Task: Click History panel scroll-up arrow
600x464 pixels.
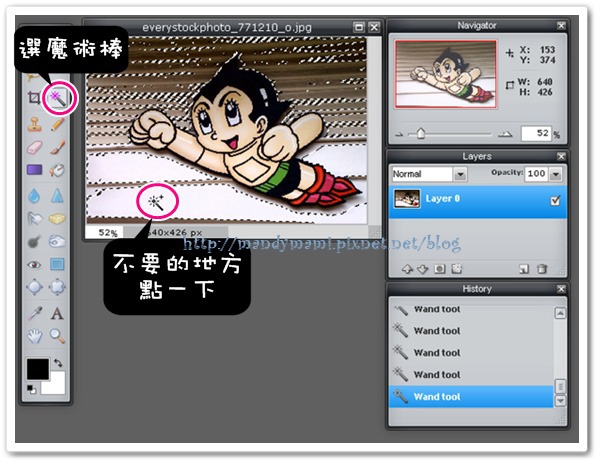Action: [x=560, y=314]
